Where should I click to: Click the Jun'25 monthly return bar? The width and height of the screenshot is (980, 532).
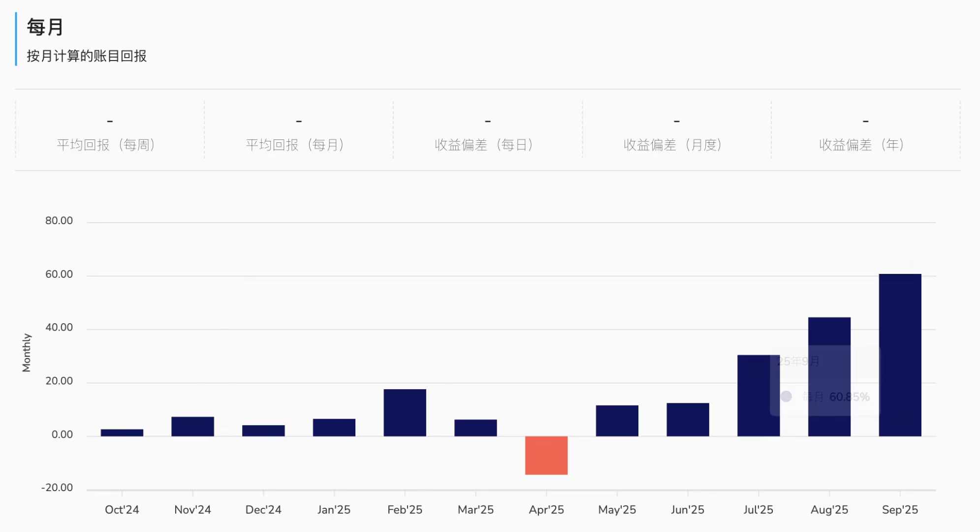coord(688,419)
